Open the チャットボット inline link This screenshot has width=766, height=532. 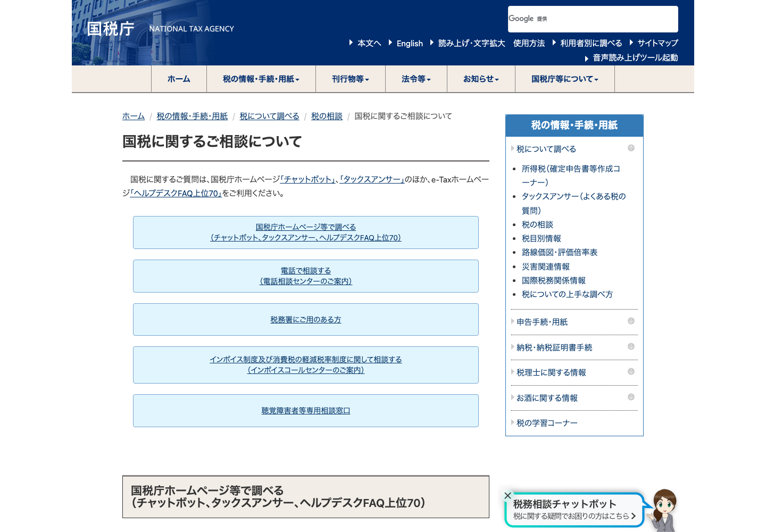[x=308, y=179]
